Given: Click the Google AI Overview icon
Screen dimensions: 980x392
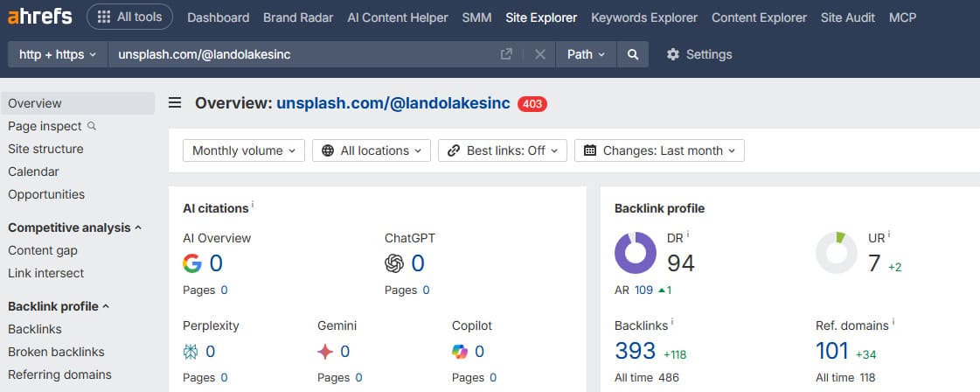Looking at the screenshot, I should click(191, 263).
